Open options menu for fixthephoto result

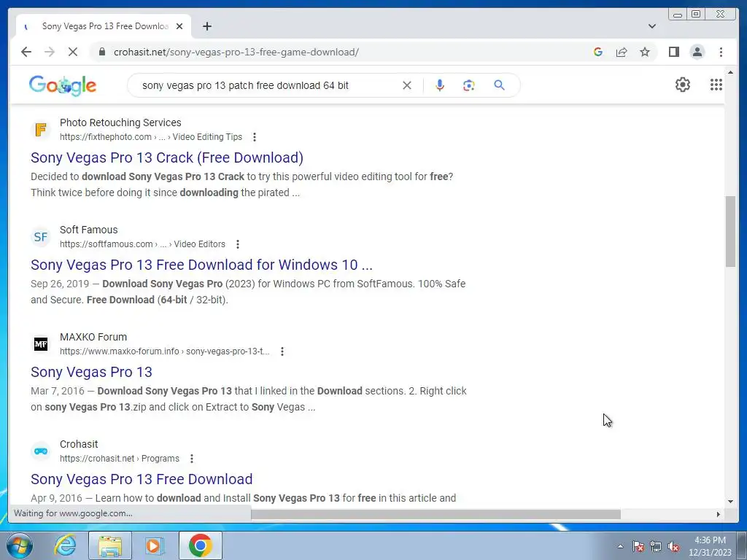[255, 137]
